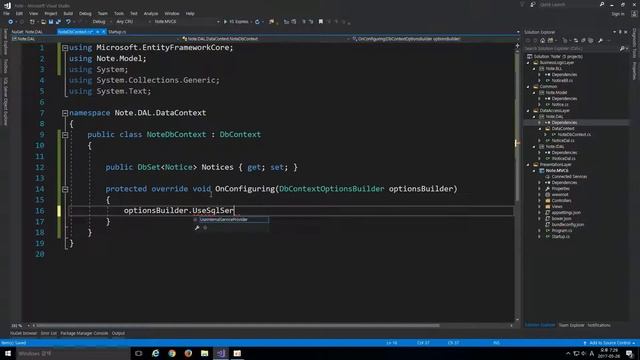Click the Visual Studio taskbar icon

(221, 353)
